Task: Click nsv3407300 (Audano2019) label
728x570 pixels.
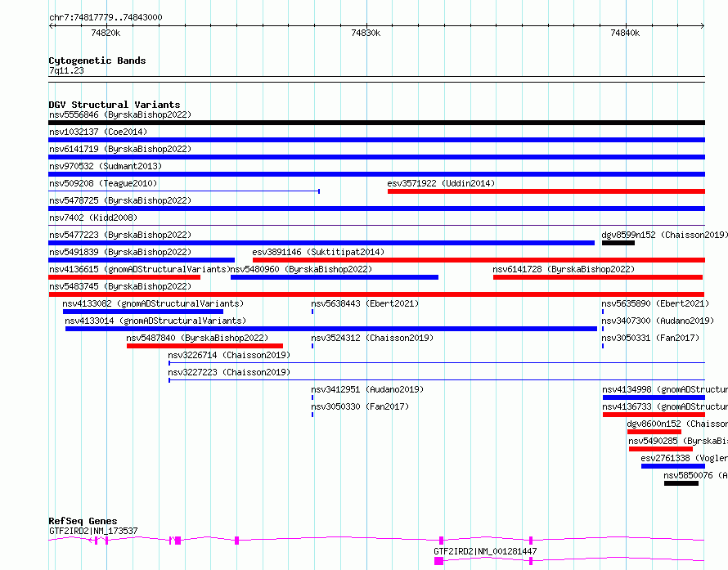Action: click(x=658, y=321)
